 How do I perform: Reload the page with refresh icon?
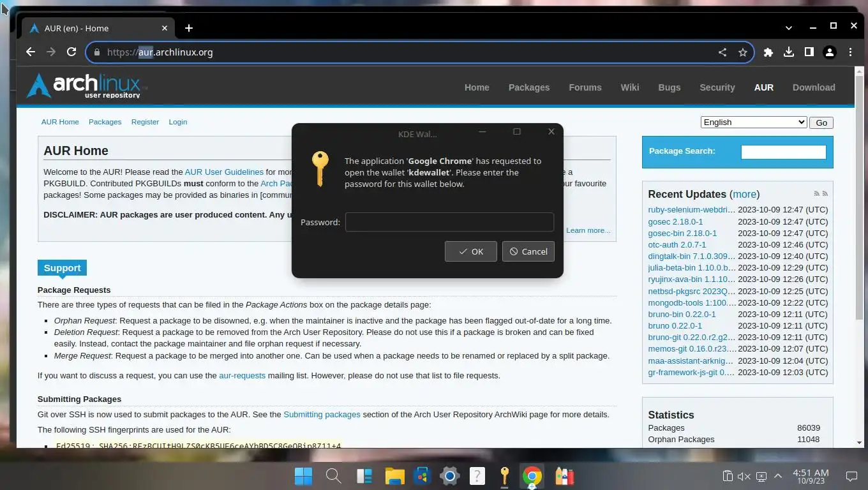[x=71, y=52]
